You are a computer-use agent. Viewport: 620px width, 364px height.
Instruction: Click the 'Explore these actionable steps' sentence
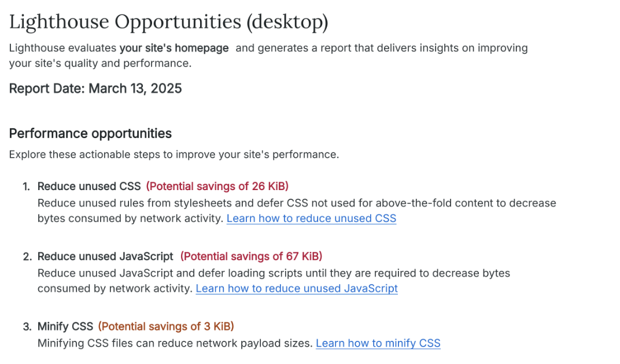174,155
